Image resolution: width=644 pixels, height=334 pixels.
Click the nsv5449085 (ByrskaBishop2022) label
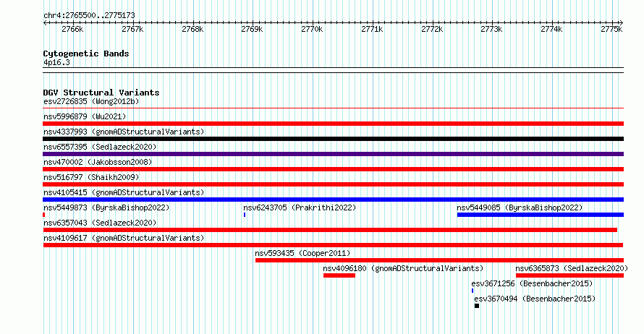(x=520, y=207)
